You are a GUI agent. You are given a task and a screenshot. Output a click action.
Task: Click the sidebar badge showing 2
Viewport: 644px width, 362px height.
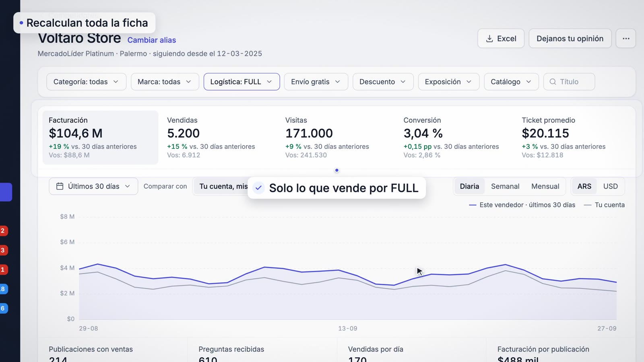(3, 231)
